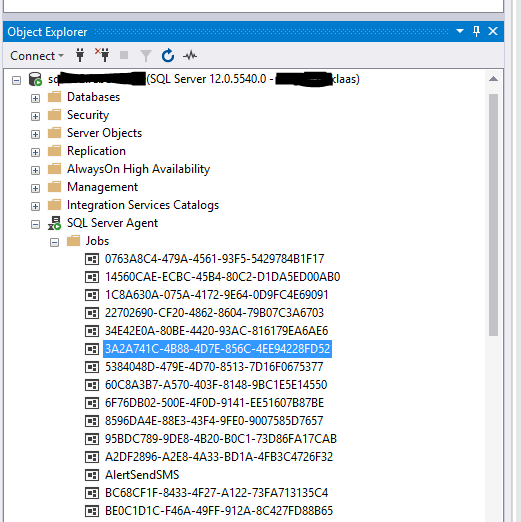Click the Server Objects folder icon
521x522 pixels.
[x=54, y=133]
